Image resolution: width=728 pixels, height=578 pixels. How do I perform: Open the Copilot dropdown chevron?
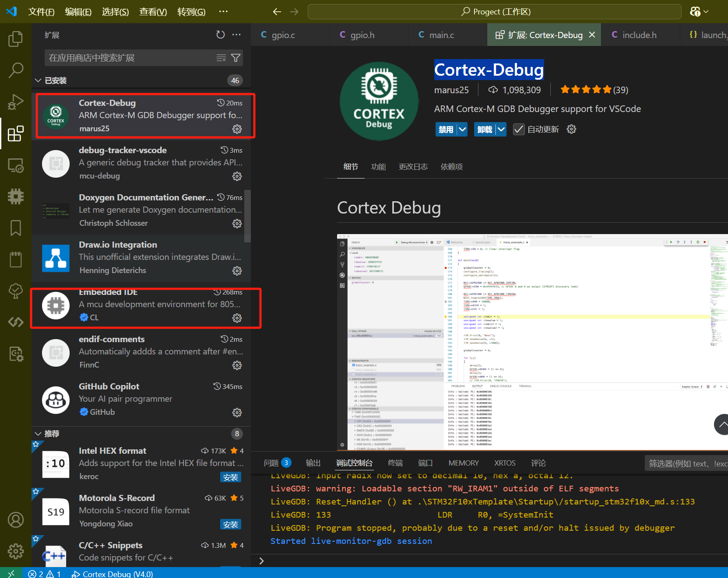[706, 11]
